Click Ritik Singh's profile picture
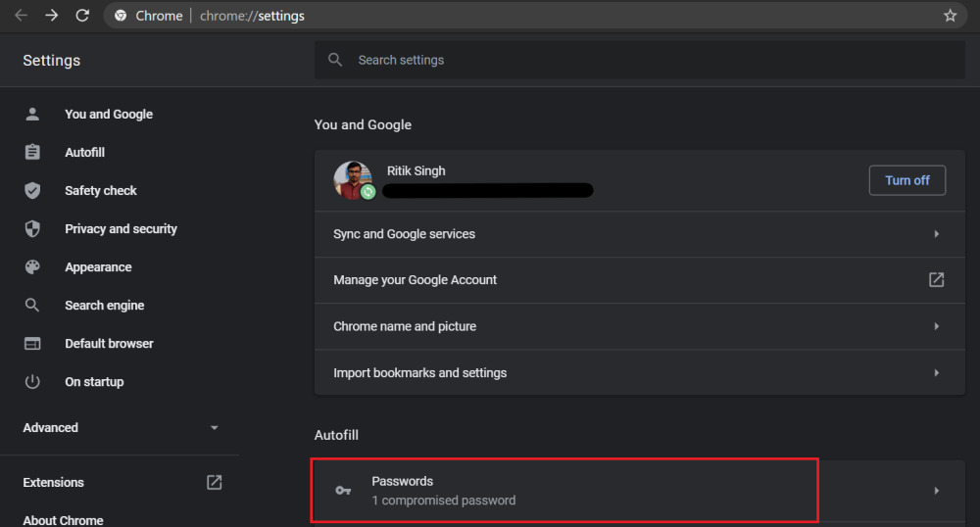Screen dimensions: 980x527 click(353, 180)
